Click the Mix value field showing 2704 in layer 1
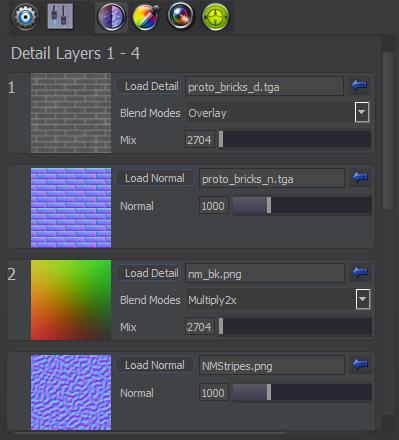The height and width of the screenshot is (440, 399). coord(199,140)
